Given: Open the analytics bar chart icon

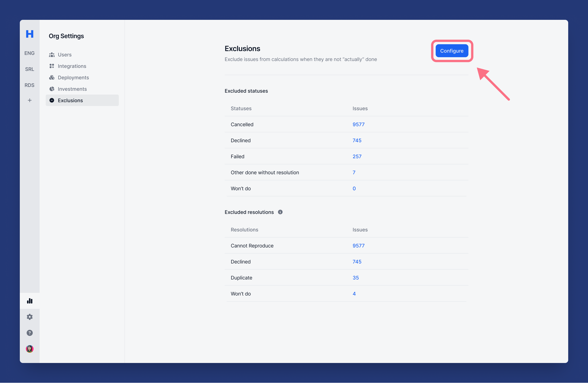Looking at the screenshot, I should (30, 301).
